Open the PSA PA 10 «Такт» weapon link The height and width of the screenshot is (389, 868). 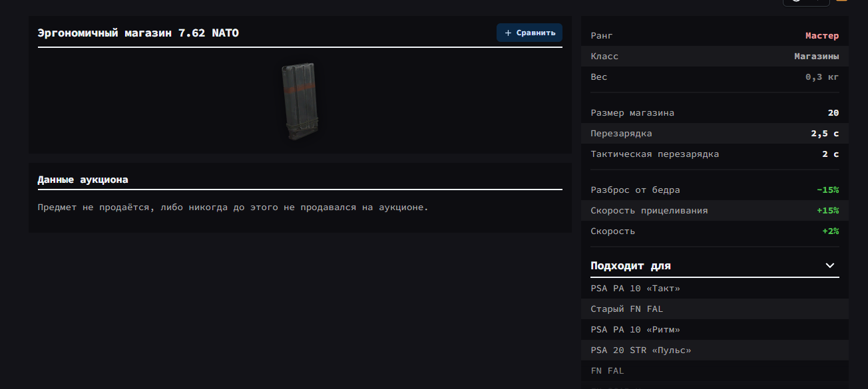(x=635, y=289)
